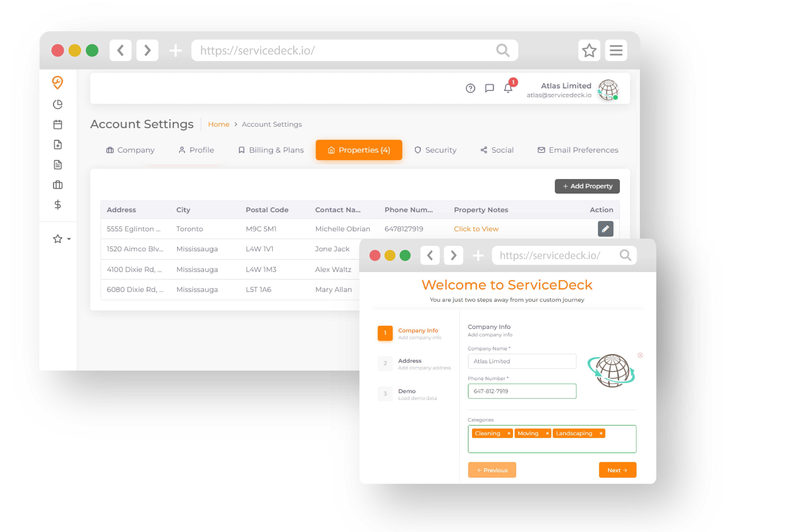Click the new document plus icon in the sidebar
The width and height of the screenshot is (791, 532).
pyautogui.click(x=58, y=145)
